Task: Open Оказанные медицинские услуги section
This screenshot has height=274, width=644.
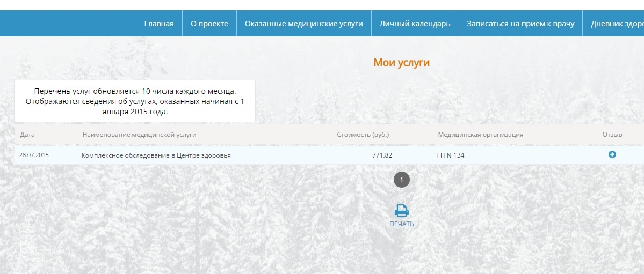Action: [304, 24]
